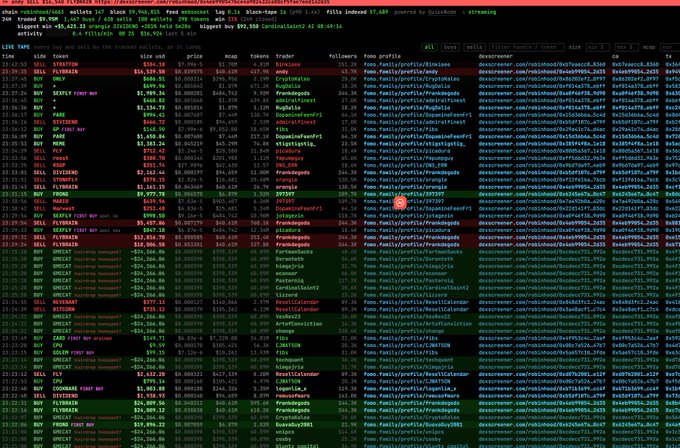
Task: Click the LIVE TAPE heading
Action: pyautogui.click(x=16, y=47)
